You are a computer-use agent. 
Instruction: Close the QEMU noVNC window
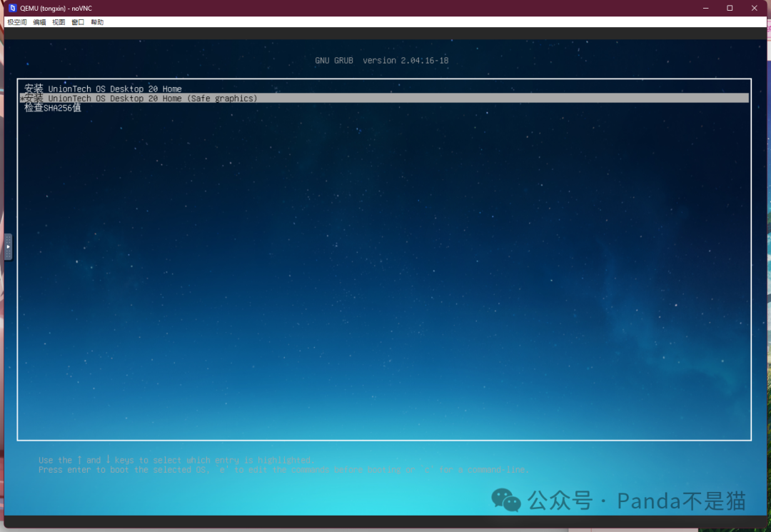pos(755,8)
